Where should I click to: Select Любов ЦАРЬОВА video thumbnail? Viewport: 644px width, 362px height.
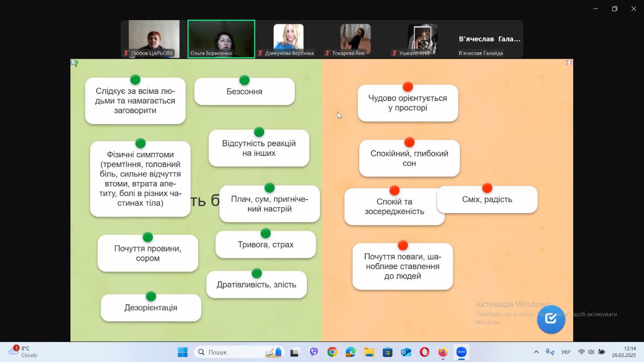(154, 39)
